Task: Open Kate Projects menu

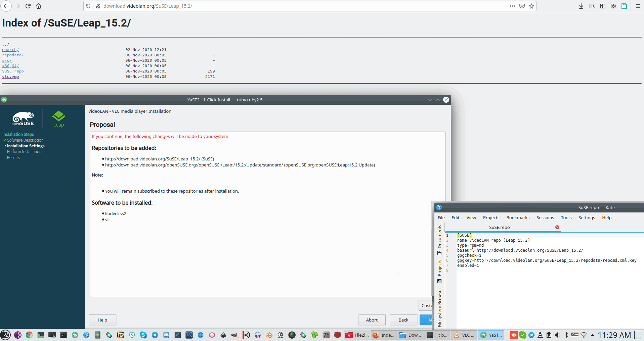Action: (491, 217)
